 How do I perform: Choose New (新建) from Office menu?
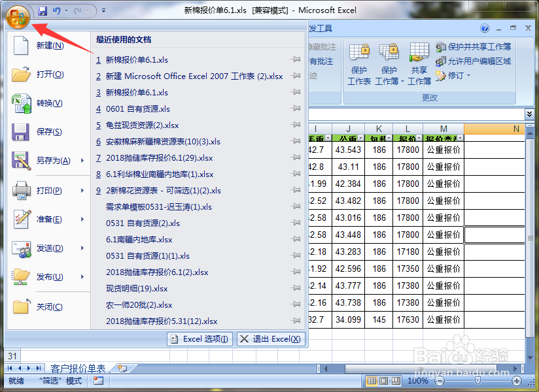pos(49,46)
